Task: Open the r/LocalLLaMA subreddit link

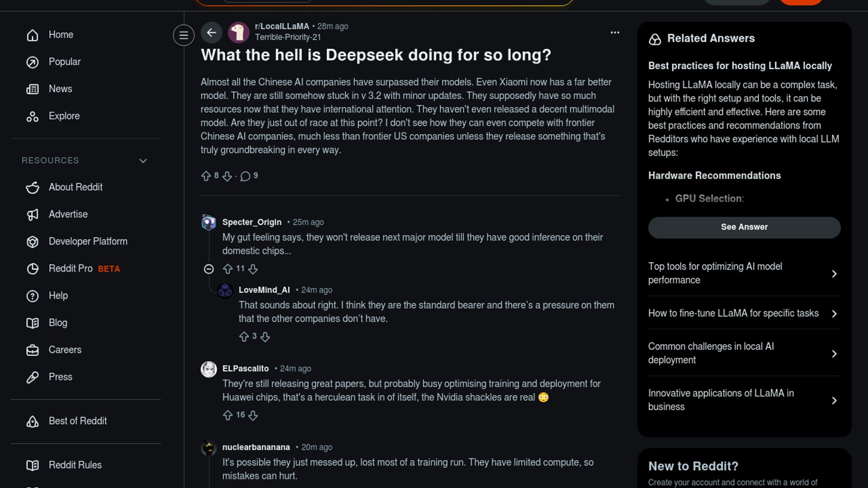Action: coord(282,26)
